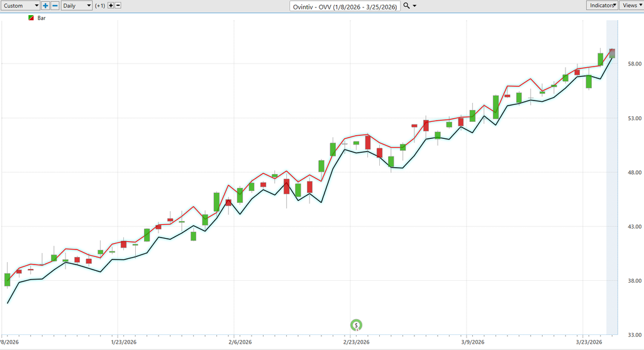Click the green dollar earnings marker
The image size is (644, 350).
[x=356, y=325]
